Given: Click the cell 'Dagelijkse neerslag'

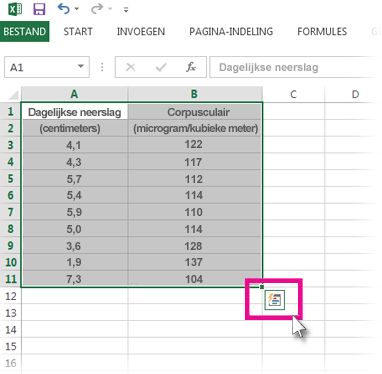Looking at the screenshot, I should pyautogui.click(x=75, y=112).
